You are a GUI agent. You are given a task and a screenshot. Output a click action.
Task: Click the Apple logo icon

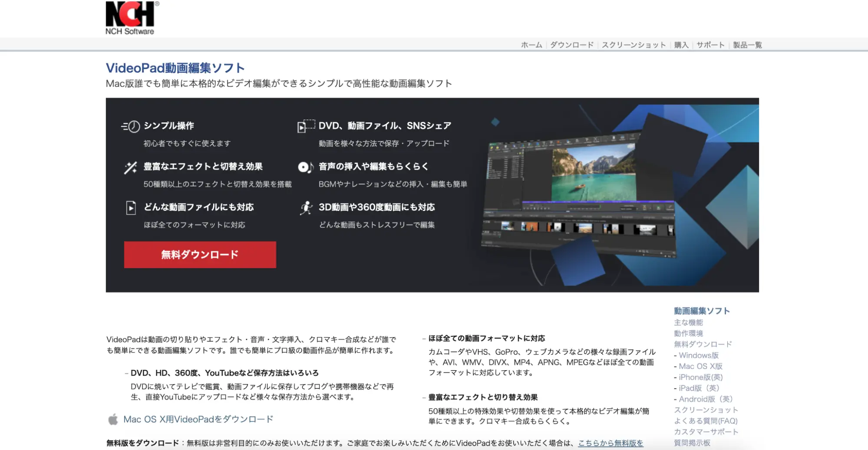113,419
